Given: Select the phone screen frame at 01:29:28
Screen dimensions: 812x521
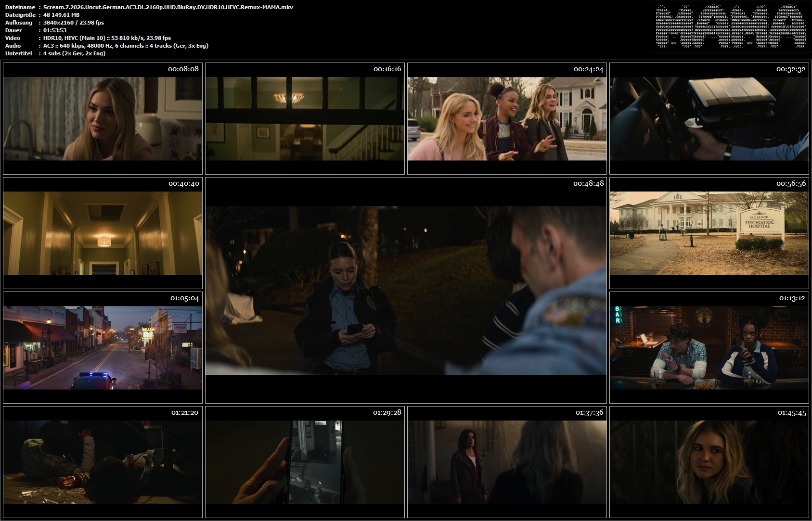Looking at the screenshot, I should 305,462.
